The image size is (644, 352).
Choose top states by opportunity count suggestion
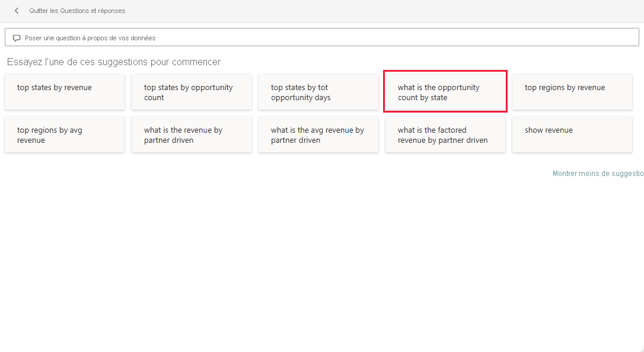click(192, 92)
